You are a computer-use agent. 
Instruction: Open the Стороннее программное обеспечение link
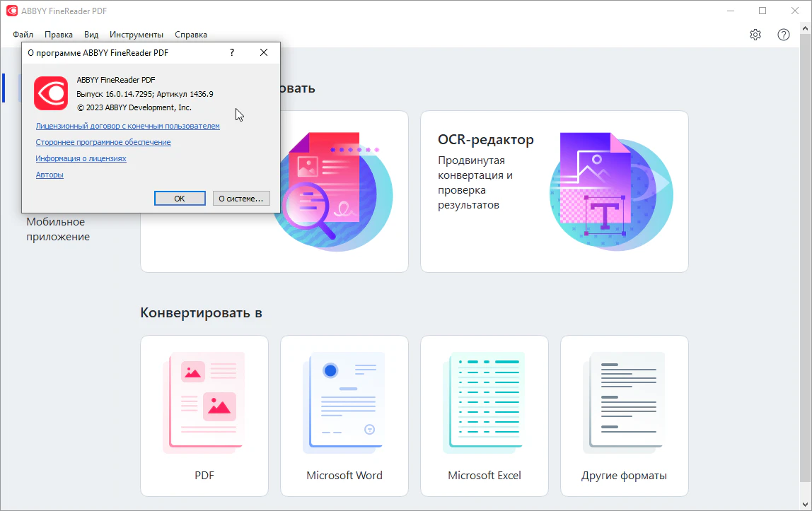pyautogui.click(x=103, y=142)
